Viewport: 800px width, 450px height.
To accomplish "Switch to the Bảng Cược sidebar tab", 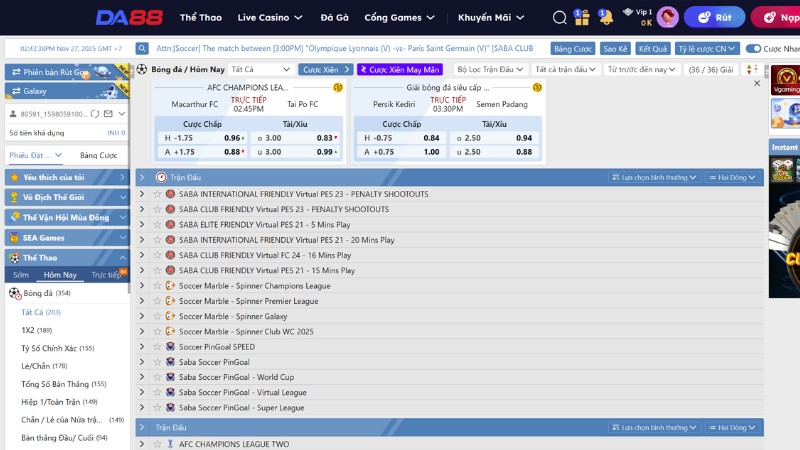I will pos(98,155).
